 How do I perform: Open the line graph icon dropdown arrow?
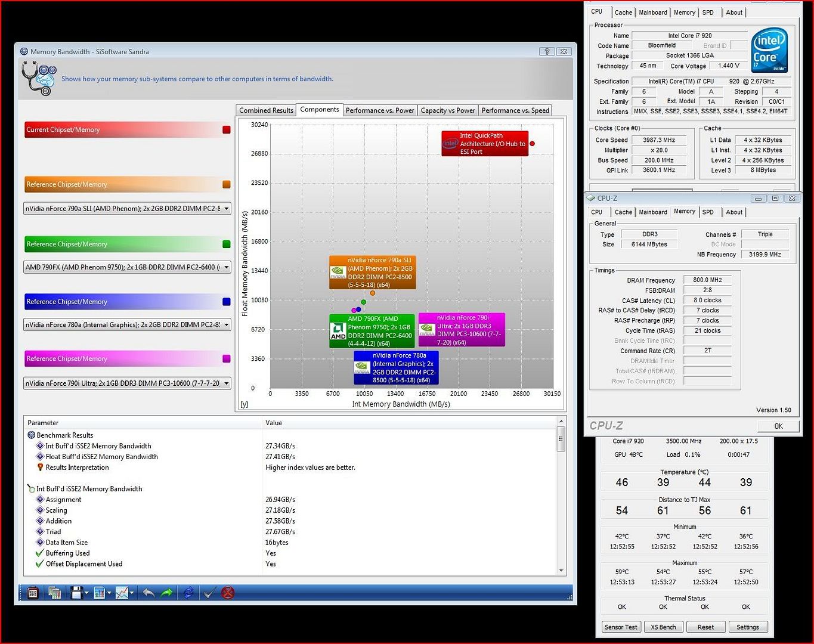132,593
